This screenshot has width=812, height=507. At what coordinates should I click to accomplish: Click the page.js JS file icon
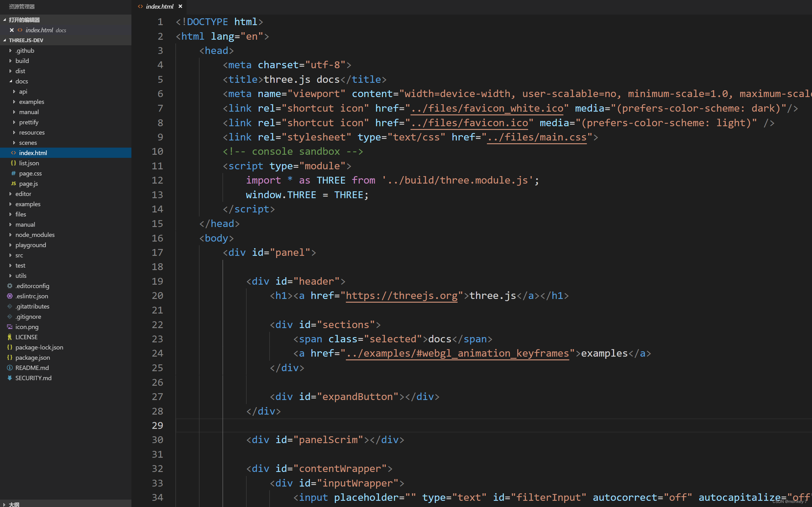(13, 183)
